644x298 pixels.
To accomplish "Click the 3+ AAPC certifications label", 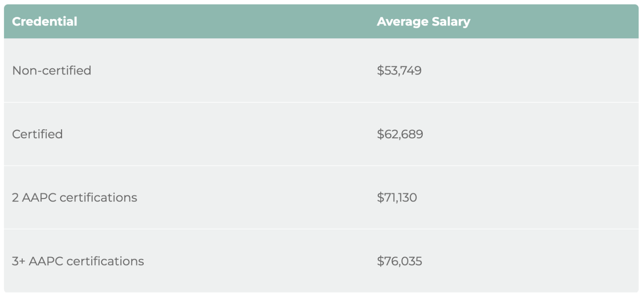I will pyautogui.click(x=78, y=261).
